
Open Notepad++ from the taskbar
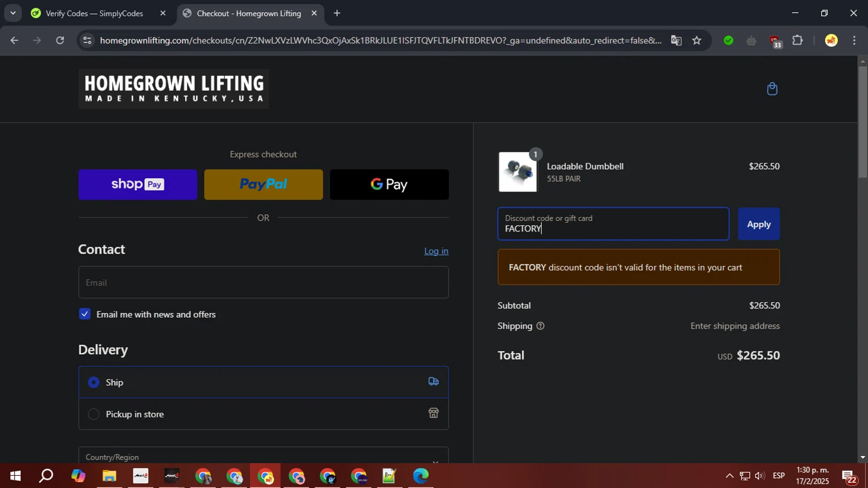389,476
